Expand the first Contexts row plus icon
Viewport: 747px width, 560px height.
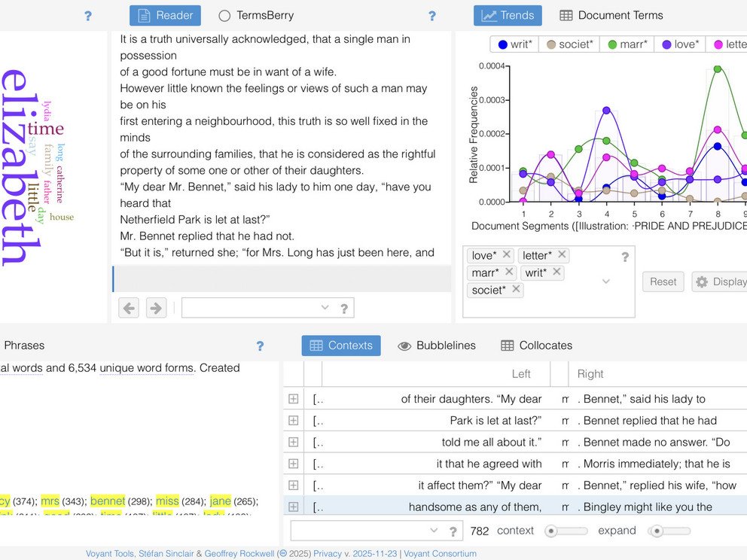point(294,399)
